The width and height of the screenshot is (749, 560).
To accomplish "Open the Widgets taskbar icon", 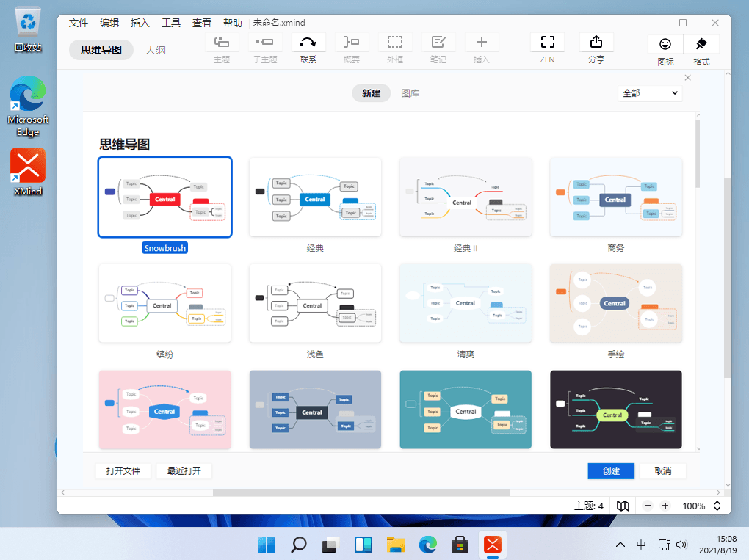I will tap(363, 545).
